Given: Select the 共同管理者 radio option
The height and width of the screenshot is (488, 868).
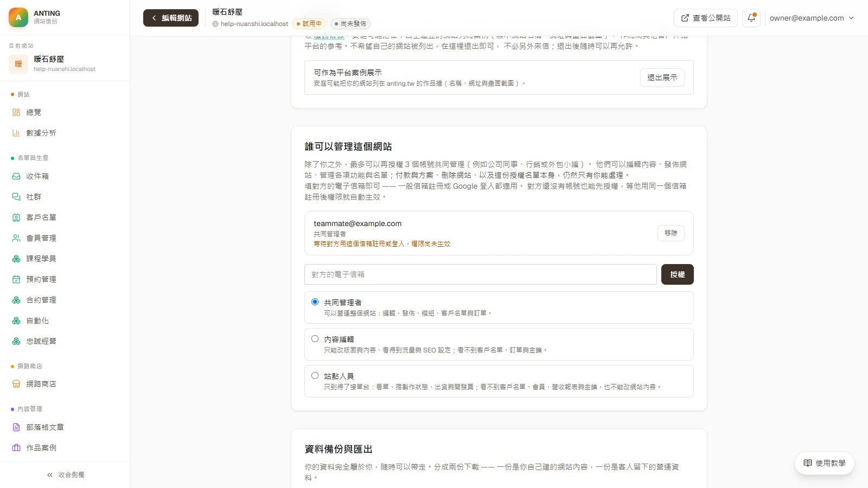Looking at the screenshot, I should 315,302.
